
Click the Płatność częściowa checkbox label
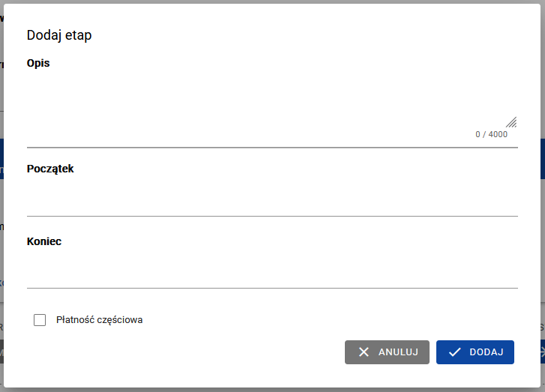(x=99, y=320)
